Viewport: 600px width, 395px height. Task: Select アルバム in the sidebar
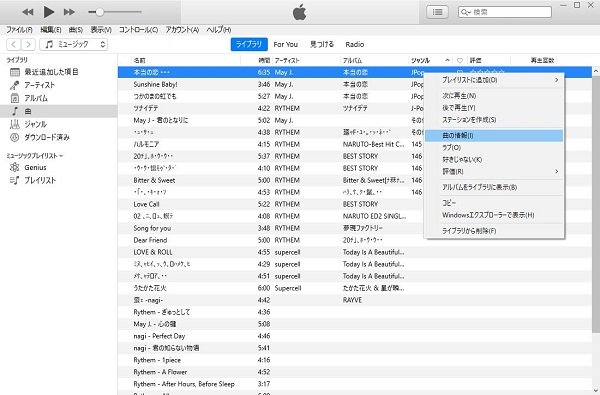(x=59, y=98)
